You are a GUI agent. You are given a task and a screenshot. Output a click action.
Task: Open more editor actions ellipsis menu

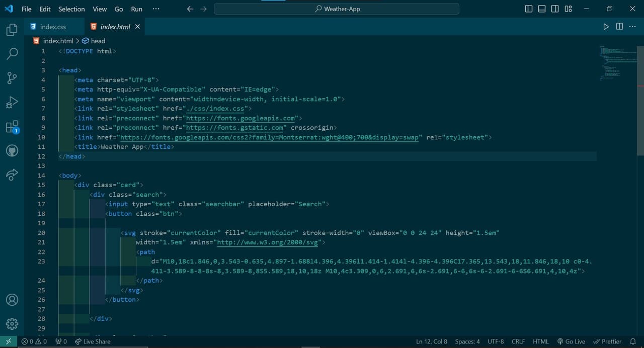633,27
